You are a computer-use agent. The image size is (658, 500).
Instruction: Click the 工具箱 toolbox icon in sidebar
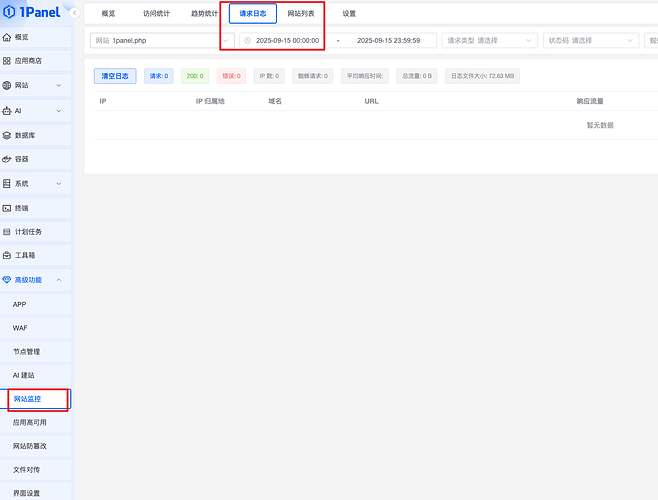[7, 256]
